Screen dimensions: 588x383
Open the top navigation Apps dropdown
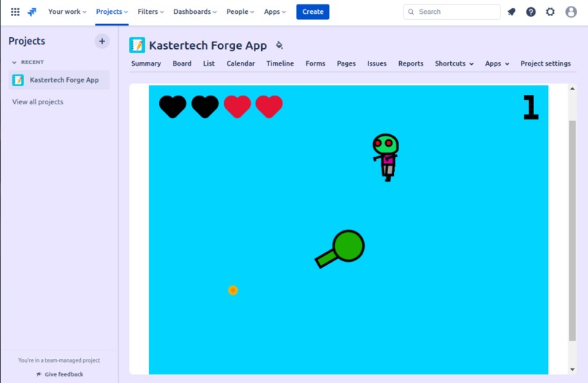click(274, 12)
